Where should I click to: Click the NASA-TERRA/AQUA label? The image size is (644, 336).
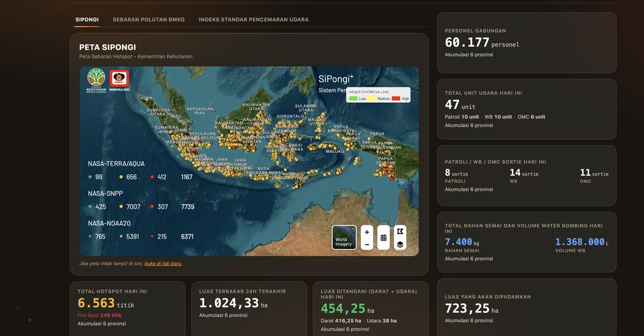[116, 164]
